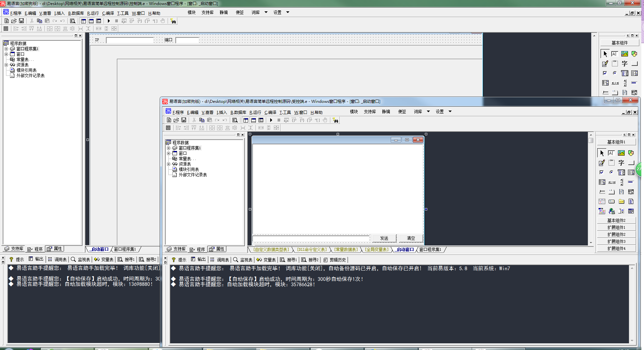
Task: Click 端口 input field in 控制端 form
Action: point(187,40)
